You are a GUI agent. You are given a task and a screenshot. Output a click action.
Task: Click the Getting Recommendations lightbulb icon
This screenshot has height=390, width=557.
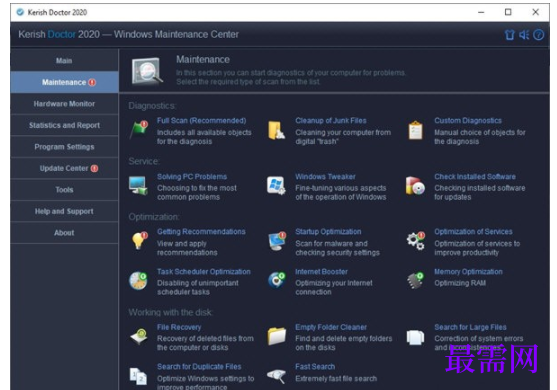tap(139, 241)
